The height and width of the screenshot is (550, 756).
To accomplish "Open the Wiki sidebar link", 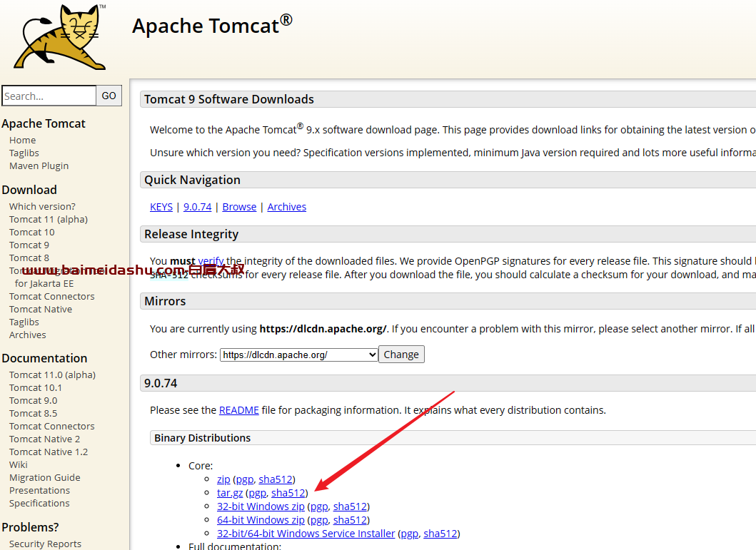I will [19, 465].
